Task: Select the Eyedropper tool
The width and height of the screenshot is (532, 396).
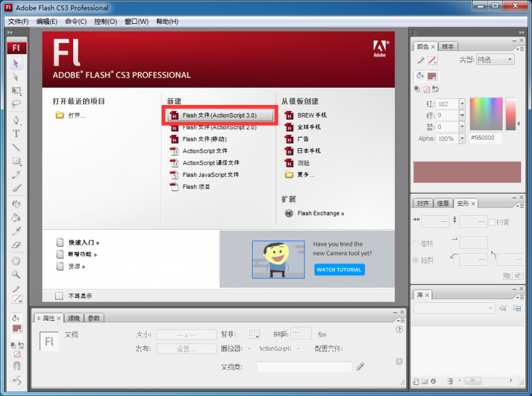Action: point(16,231)
